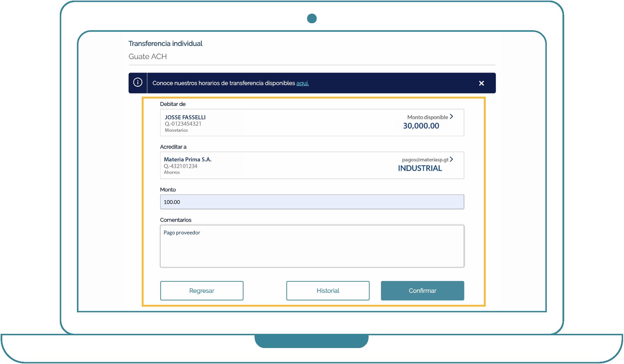Screen dimensions: 624x364
Task: Select the Materia Prima S.A. beneficiary name
Action: [187, 159]
